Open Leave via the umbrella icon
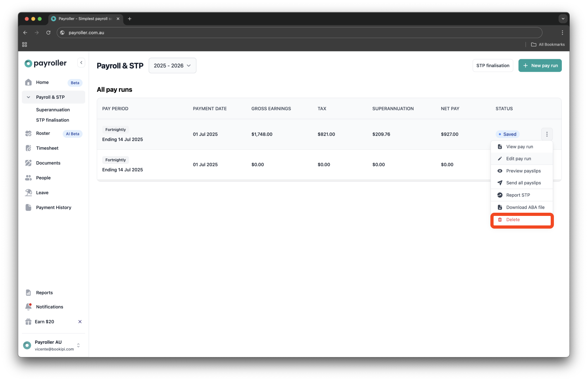 coord(29,193)
